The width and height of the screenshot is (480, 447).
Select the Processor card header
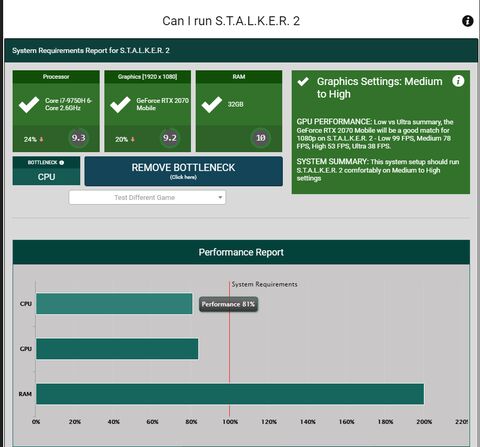pos(56,77)
